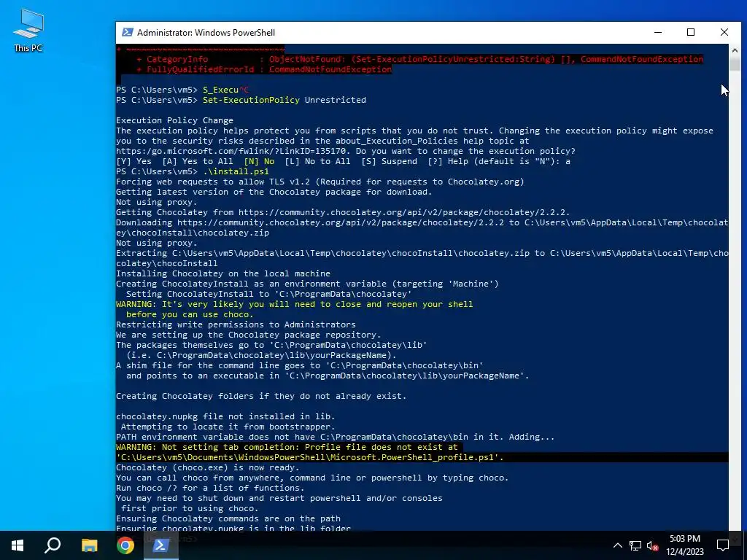Close the PowerShell window
The height and width of the screenshot is (560, 747).
pos(724,32)
